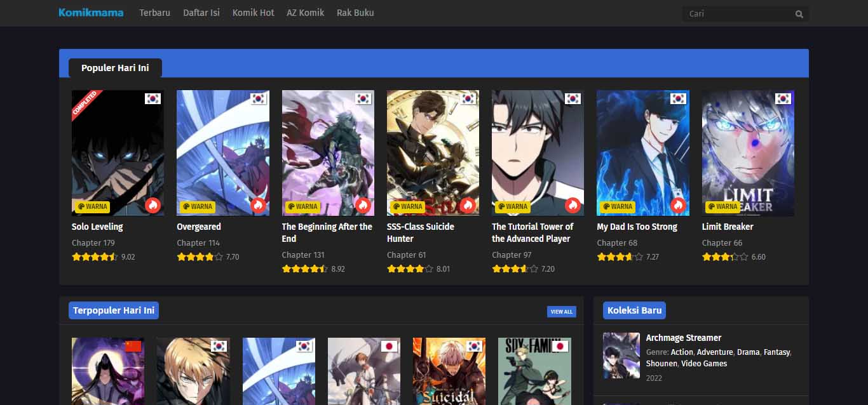Switch to the Daftar Isi page

coord(201,13)
